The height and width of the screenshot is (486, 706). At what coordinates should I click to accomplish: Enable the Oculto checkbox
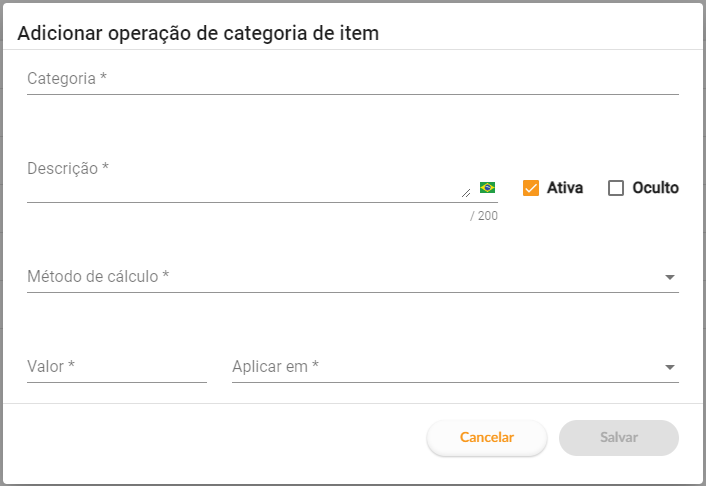coord(616,188)
